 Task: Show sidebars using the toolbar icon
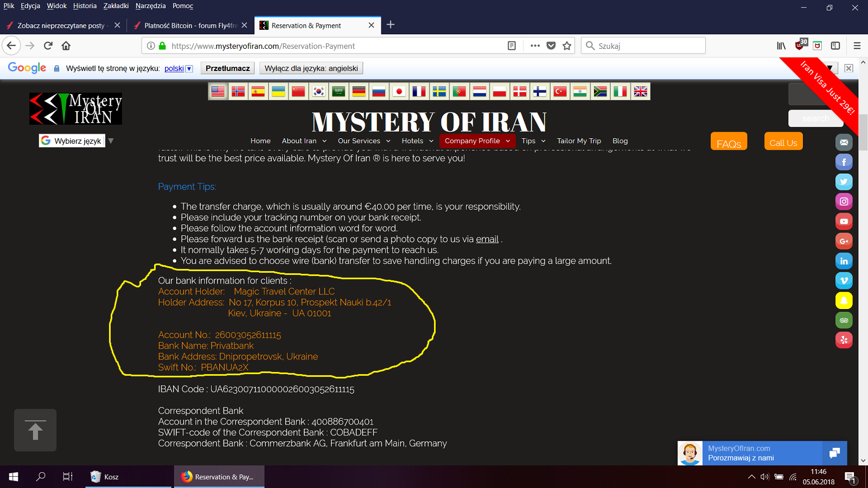click(835, 46)
